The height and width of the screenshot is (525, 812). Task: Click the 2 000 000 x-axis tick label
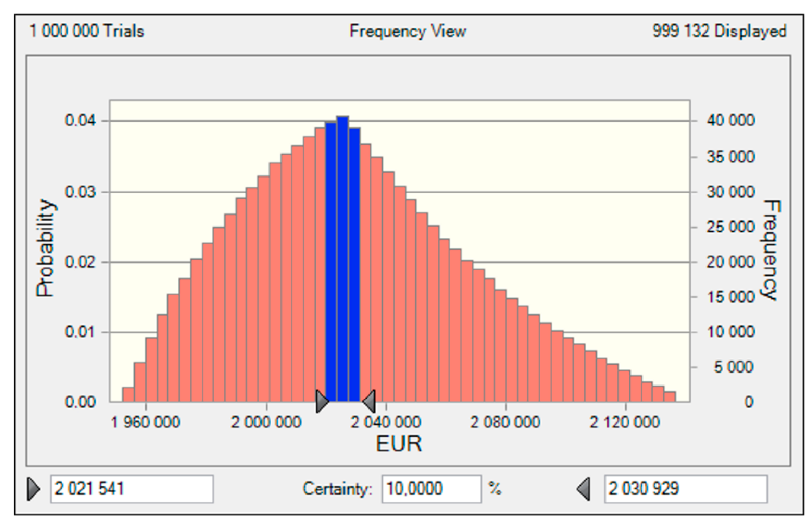[266, 422]
